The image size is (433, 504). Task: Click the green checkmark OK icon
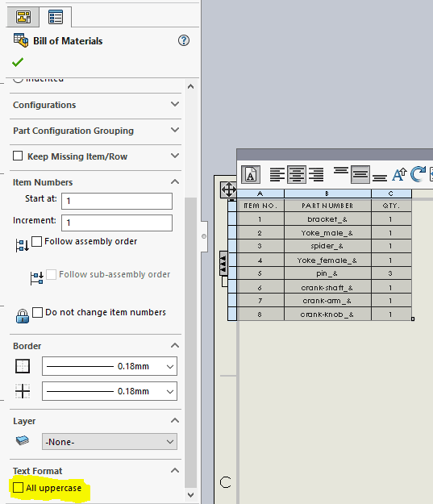18,62
